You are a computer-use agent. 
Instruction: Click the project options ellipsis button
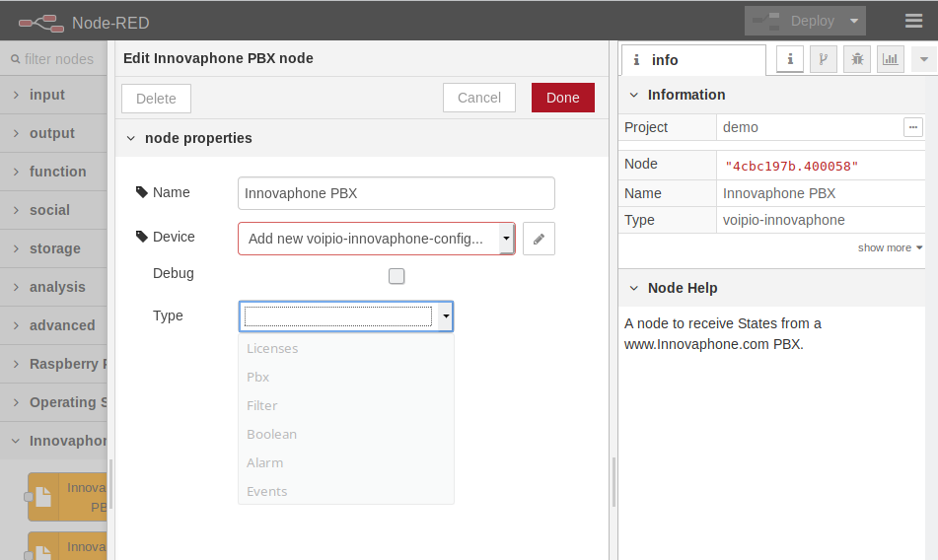pos(912,127)
